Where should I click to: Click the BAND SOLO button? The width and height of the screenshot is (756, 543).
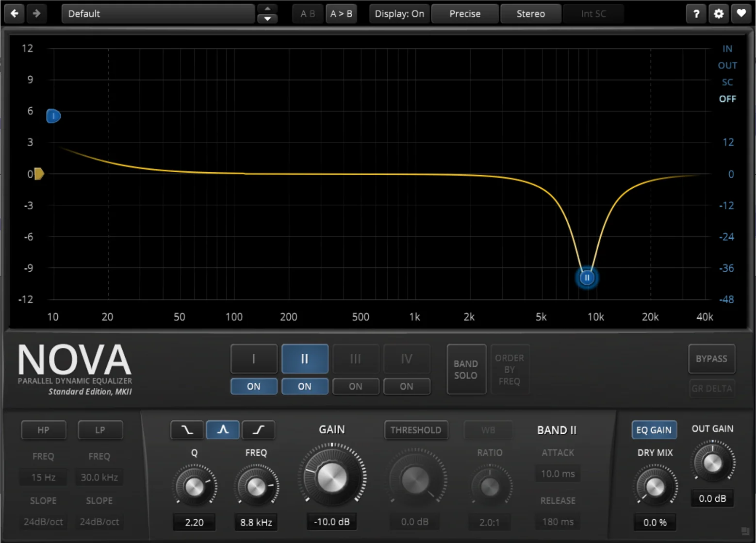click(x=466, y=369)
